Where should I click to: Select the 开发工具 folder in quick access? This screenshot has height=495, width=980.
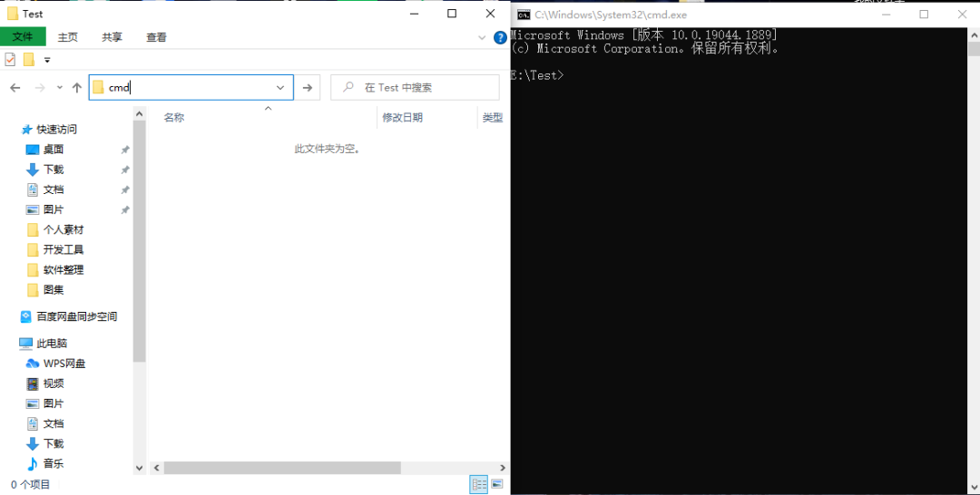[63, 249]
